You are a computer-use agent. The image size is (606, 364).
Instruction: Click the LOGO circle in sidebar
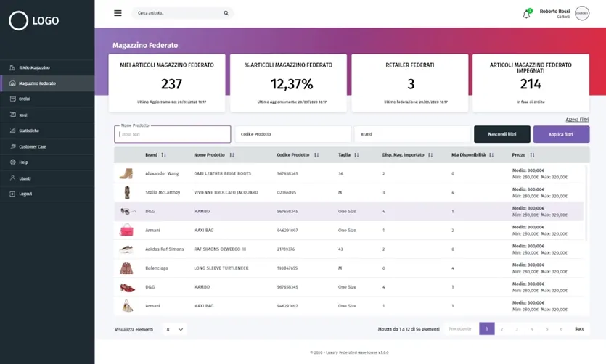click(x=19, y=20)
